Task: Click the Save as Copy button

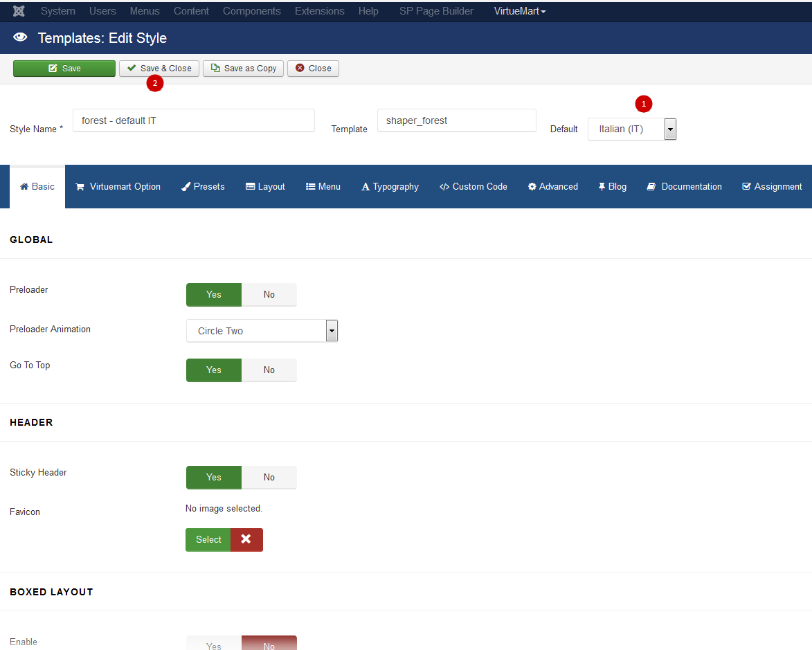Action: pyautogui.click(x=243, y=68)
